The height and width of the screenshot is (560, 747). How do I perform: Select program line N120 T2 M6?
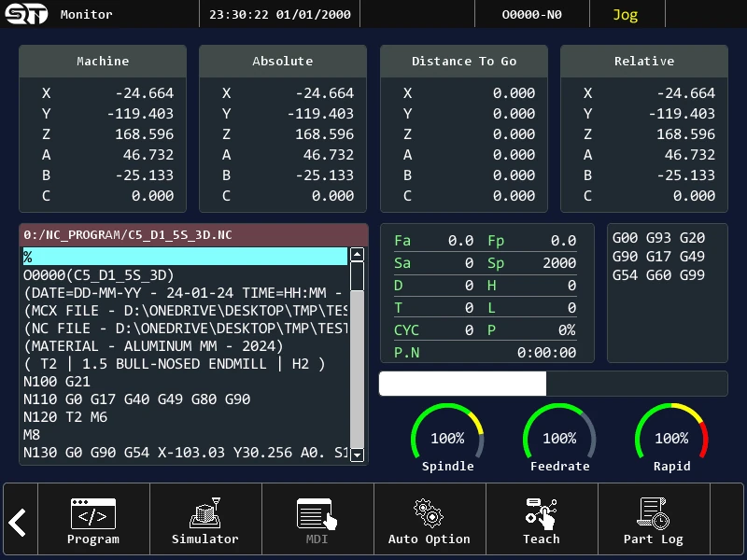tap(185, 417)
